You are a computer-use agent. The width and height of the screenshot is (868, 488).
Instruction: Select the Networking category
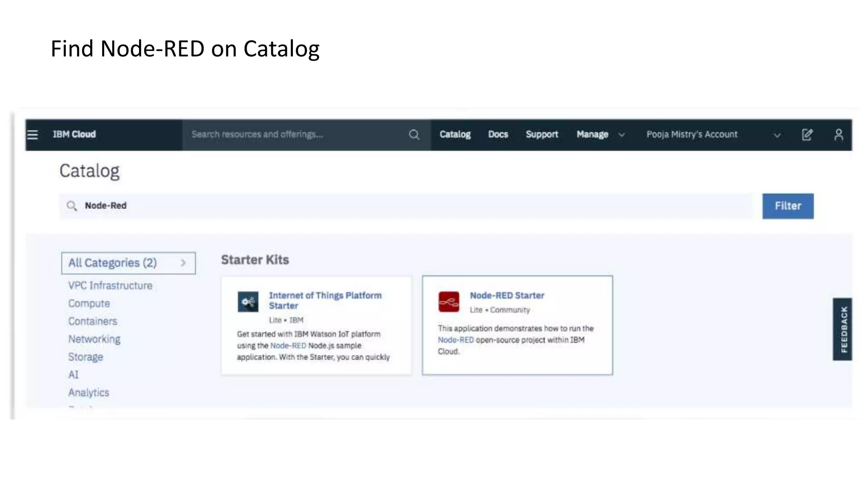(x=94, y=339)
